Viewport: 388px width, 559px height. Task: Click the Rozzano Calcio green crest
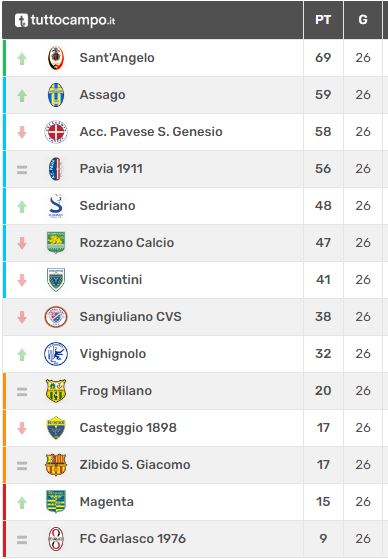point(56,243)
